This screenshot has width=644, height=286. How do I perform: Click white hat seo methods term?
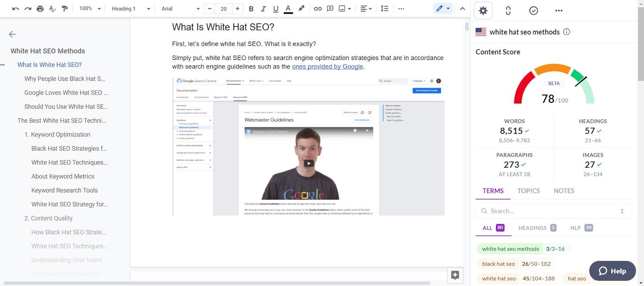tap(523, 249)
